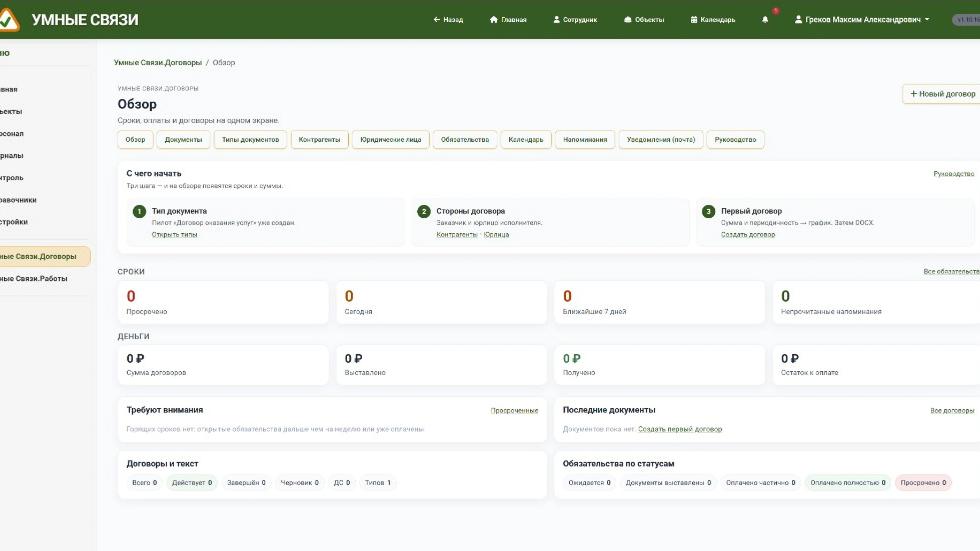Click the ДС 0 chip
This screenshot has height=551, width=980.
tap(342, 483)
